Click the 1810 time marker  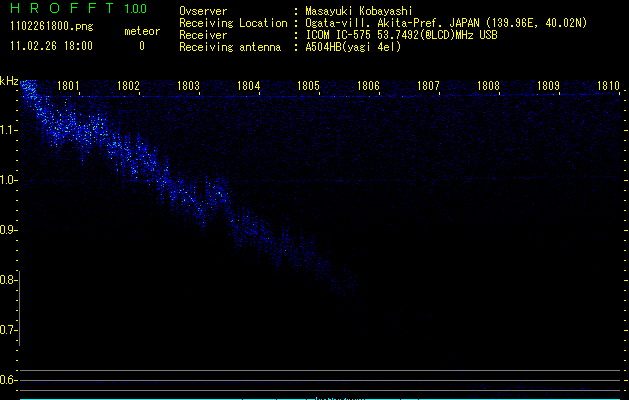[x=608, y=86]
